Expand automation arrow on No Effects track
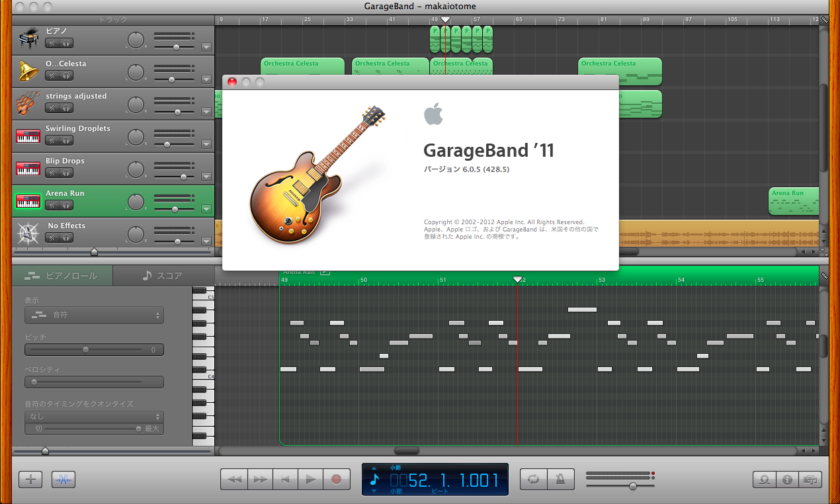This screenshot has width=840, height=504. coord(206,241)
